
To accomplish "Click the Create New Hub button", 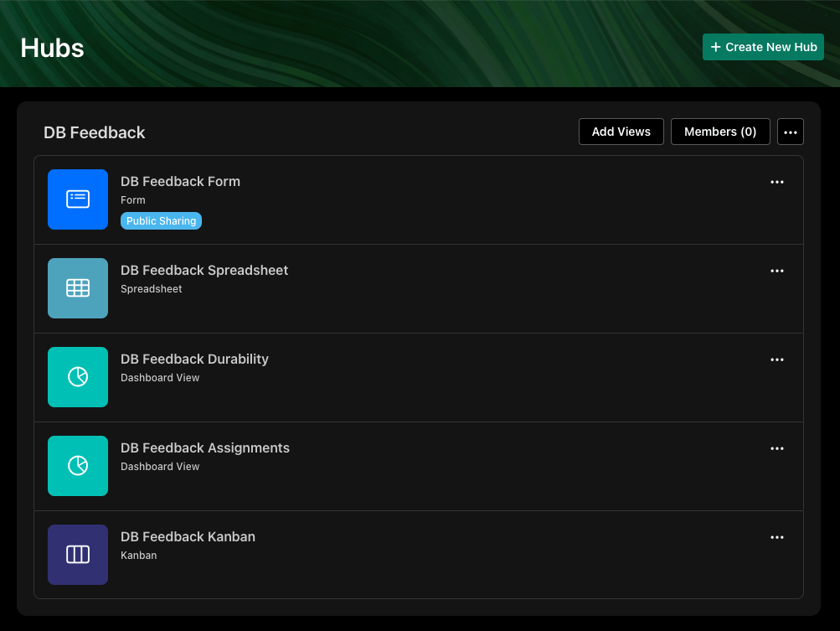I will (x=763, y=47).
